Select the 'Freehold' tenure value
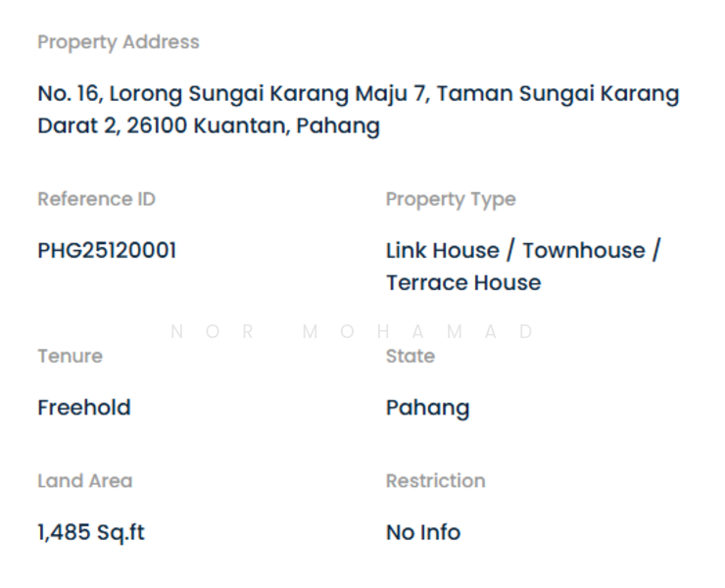The image size is (725, 588). click(83, 408)
